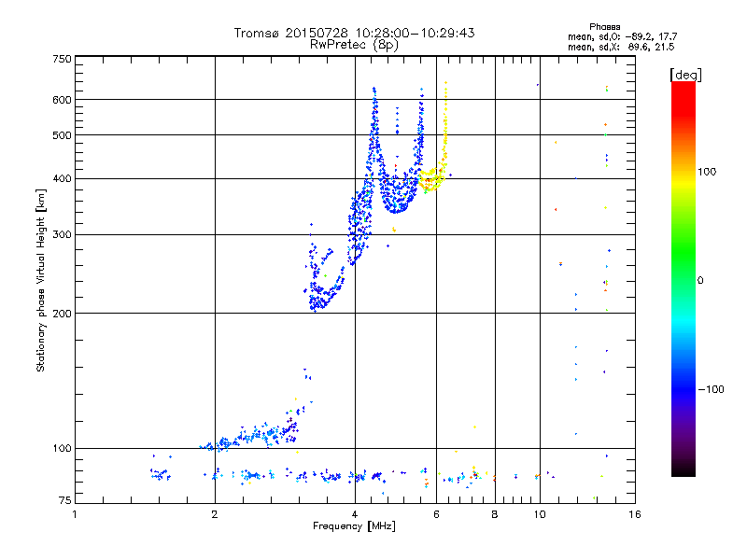
Task: Click the 'Frequency [MHz]' axis title
Action: 354,526
